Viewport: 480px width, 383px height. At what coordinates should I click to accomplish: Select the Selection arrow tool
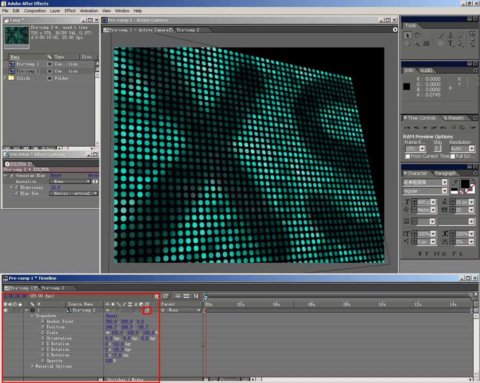(407, 35)
